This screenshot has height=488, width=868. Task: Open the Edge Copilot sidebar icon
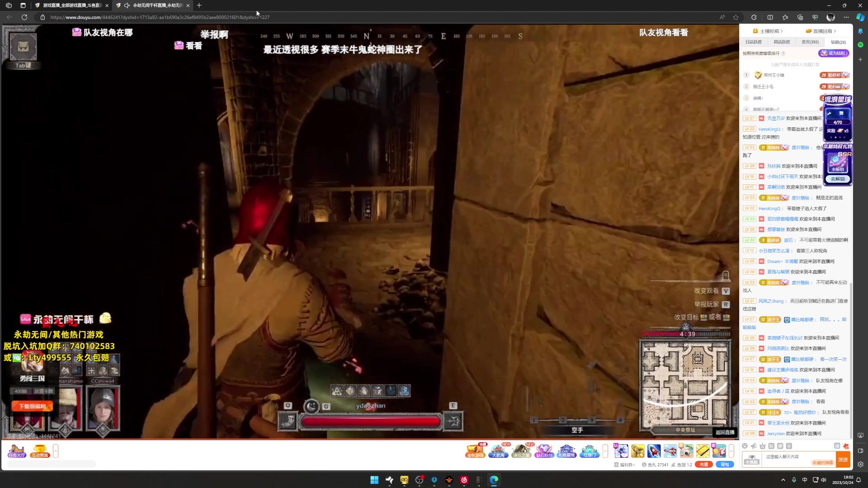[860, 17]
